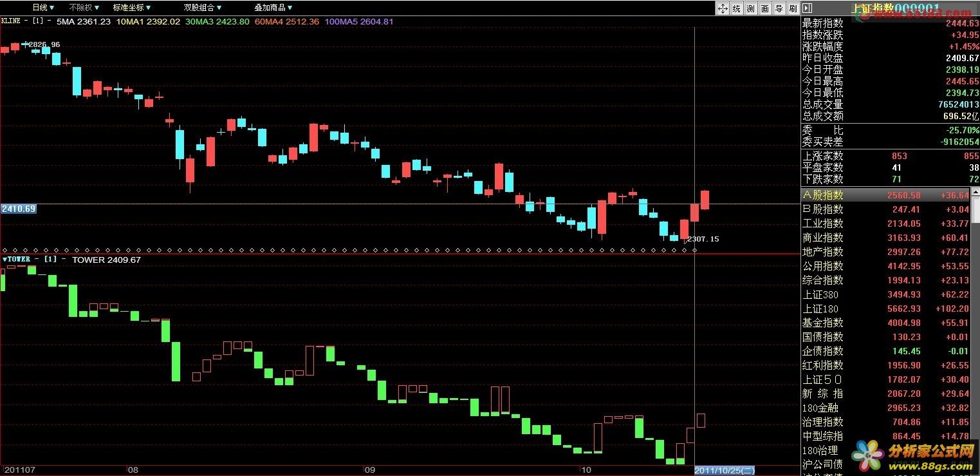Click the 今日开盘 2398.19 value
This screenshot has width=980, height=476.
[x=962, y=70]
